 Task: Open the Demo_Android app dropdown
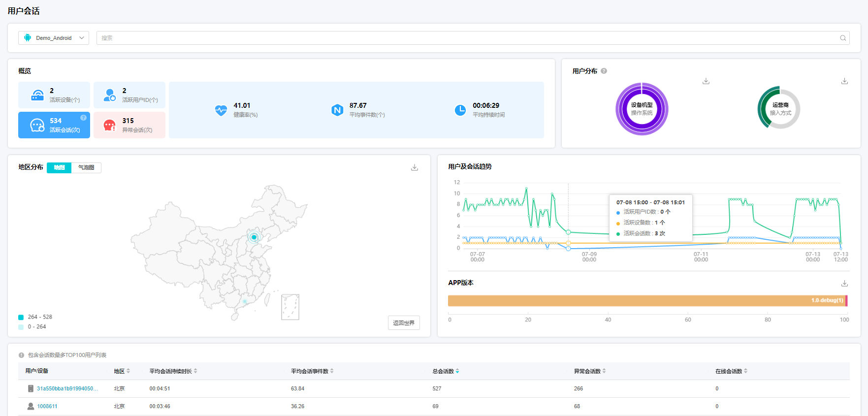(x=54, y=38)
